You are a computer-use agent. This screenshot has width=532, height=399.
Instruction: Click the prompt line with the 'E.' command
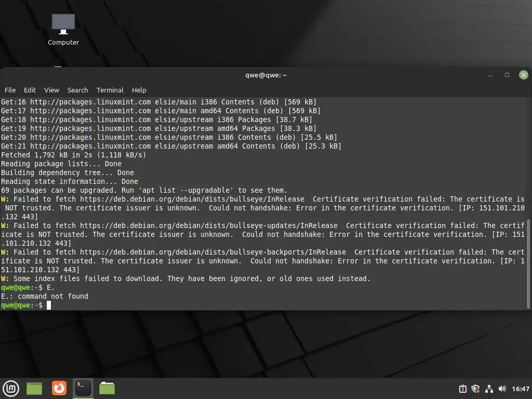28,287
